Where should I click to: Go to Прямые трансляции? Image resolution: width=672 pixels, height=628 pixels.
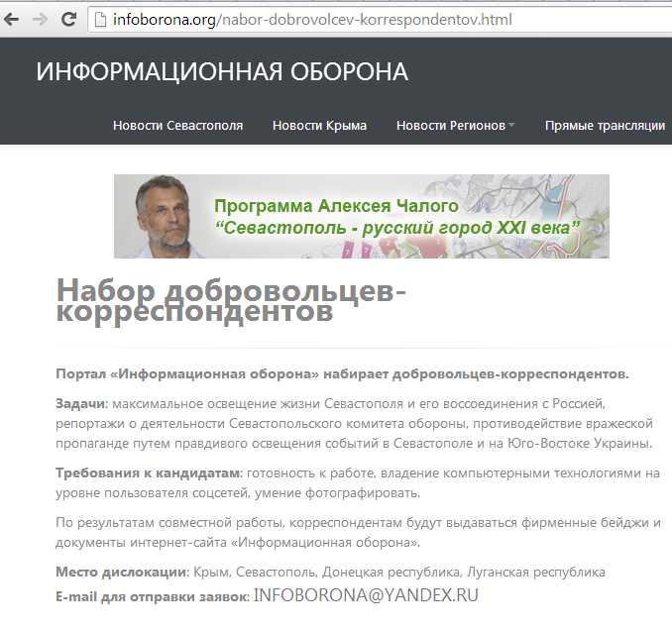point(605,125)
